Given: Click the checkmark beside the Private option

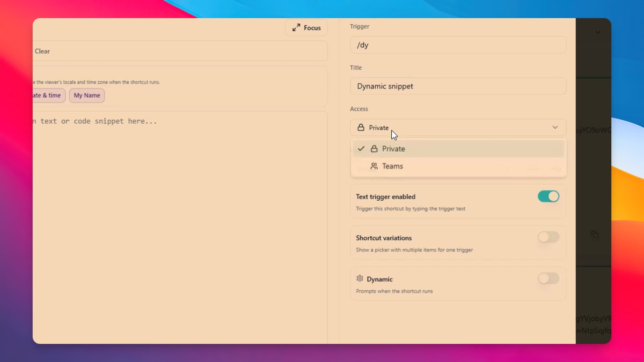Looking at the screenshot, I should (x=361, y=149).
